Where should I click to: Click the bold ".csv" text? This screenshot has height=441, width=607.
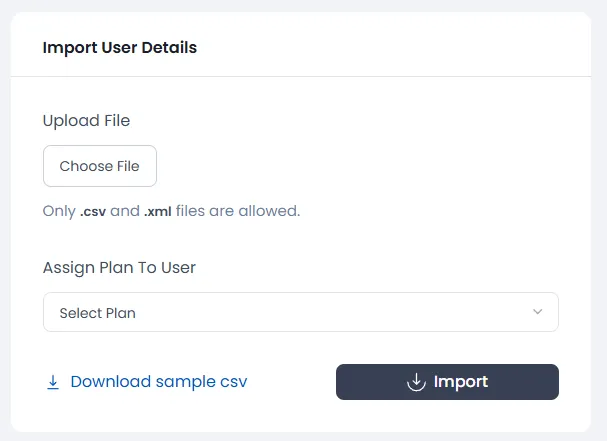93,211
